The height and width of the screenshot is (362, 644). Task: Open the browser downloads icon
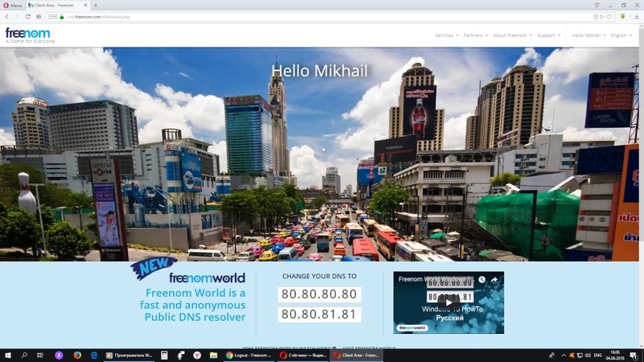[637, 17]
